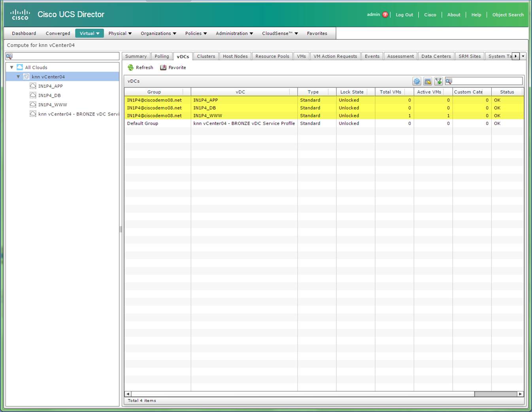Screen dimensions: 532x412
Task: Open the Dashboard menu item
Action: (24, 33)
